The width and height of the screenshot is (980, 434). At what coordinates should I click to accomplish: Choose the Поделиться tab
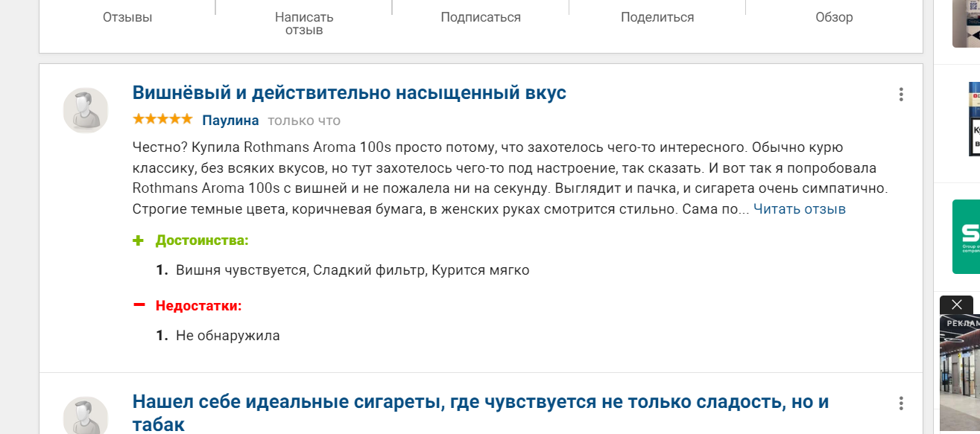(657, 17)
